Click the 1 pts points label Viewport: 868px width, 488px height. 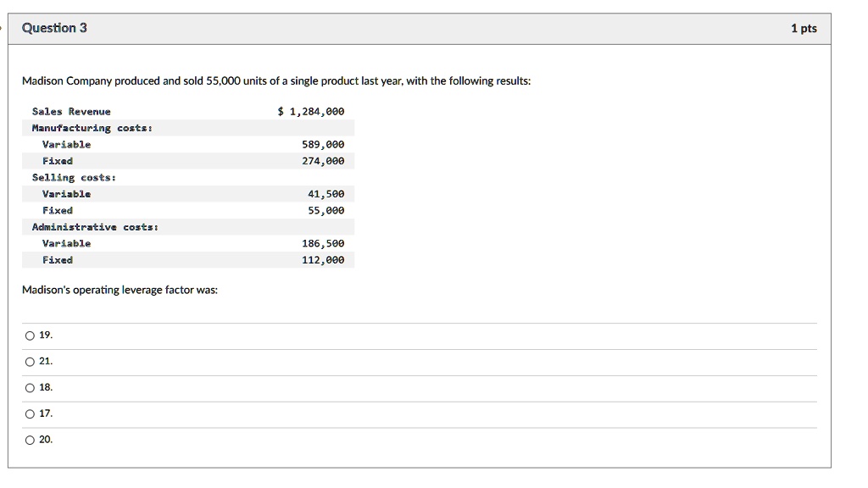tap(803, 29)
